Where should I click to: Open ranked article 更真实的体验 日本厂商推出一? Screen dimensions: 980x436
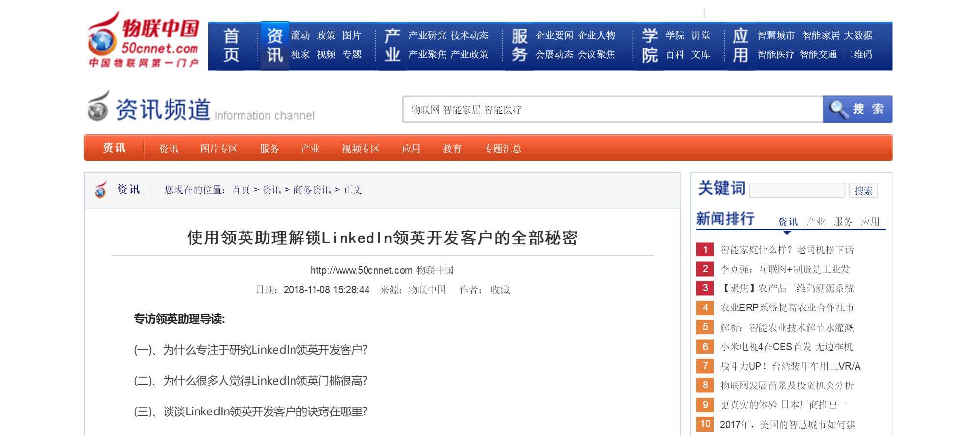coord(784,405)
